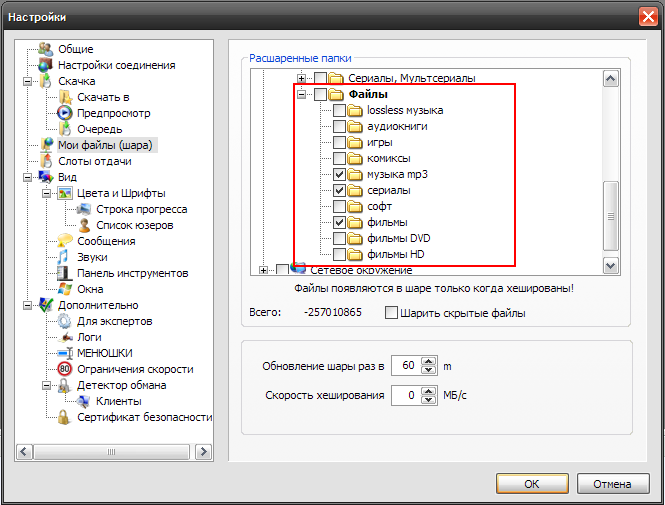Enable Шарить скрытые файлы checkbox
Image resolution: width=665 pixels, height=505 pixels.
point(391,313)
